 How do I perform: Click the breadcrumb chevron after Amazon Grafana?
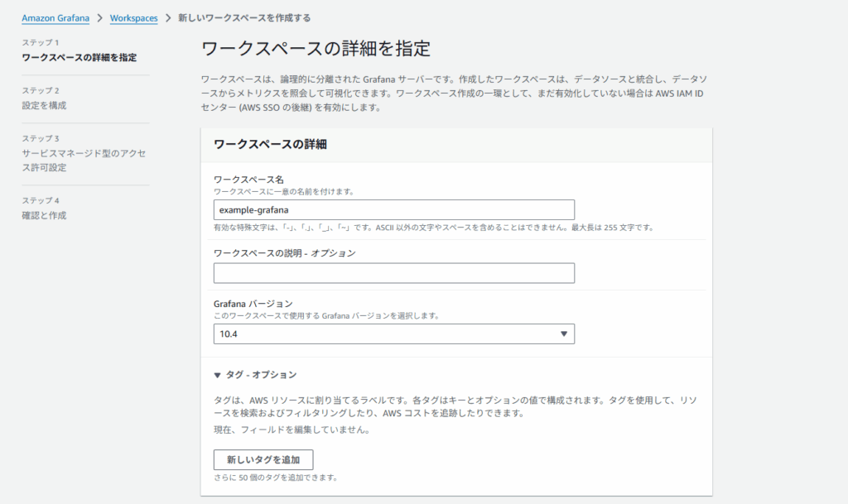click(99, 18)
